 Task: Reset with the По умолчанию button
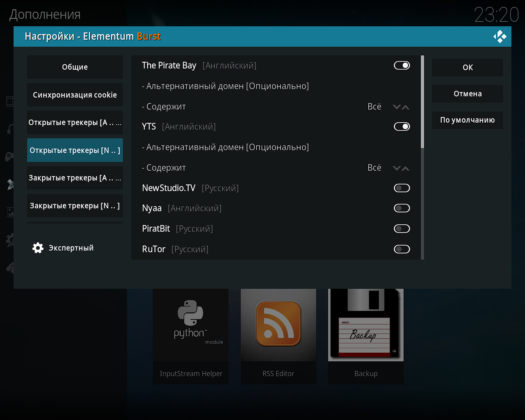[467, 120]
